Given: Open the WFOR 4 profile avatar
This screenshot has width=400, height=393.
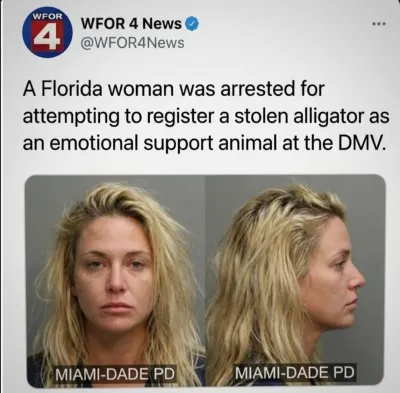Looking at the screenshot, I should coord(47,33).
